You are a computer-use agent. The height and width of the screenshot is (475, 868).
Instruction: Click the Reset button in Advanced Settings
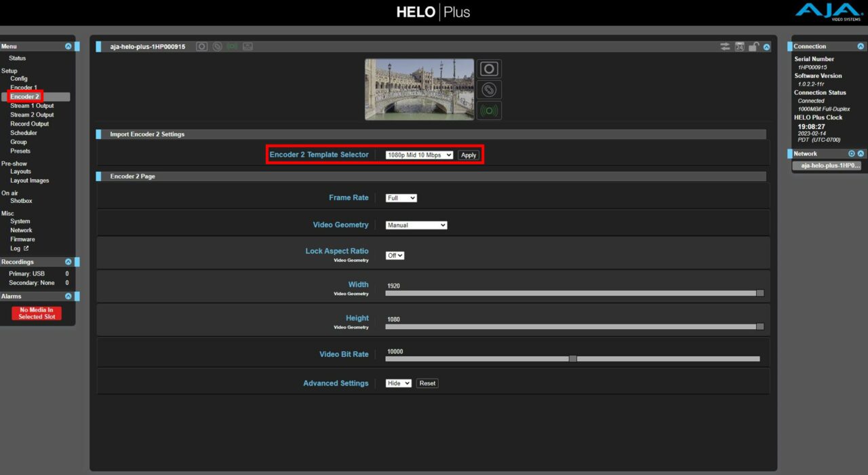[x=427, y=383]
